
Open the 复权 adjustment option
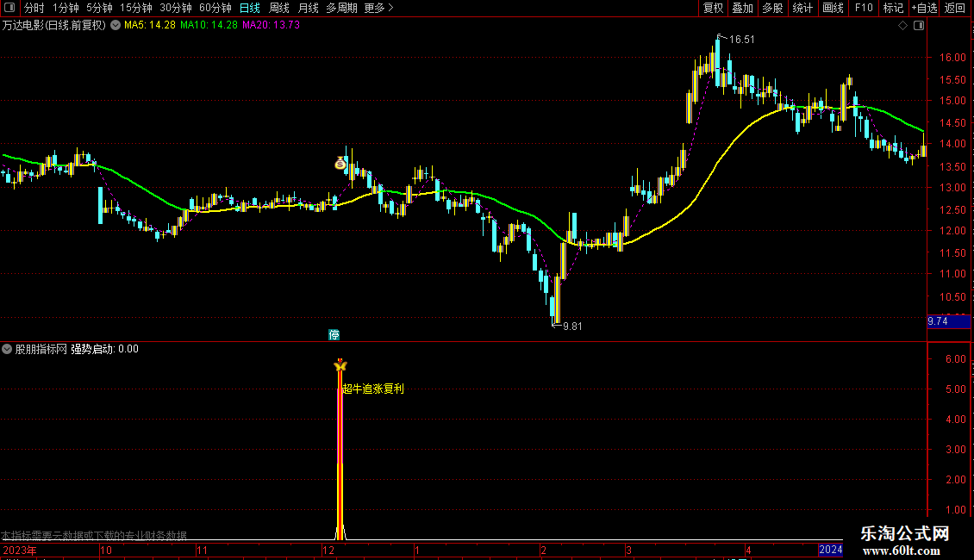[x=713, y=8]
